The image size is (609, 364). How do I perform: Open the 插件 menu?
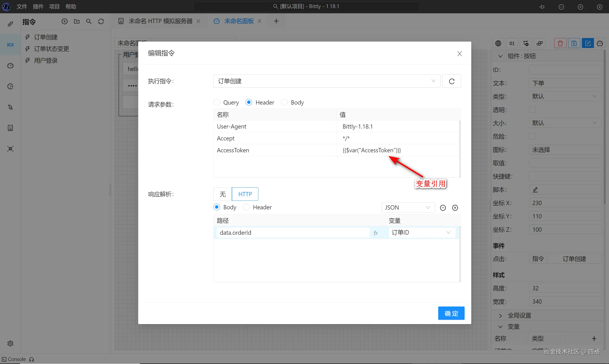point(38,7)
